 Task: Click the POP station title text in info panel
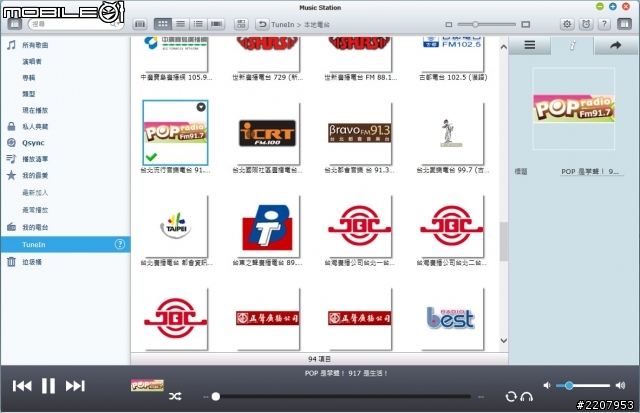[590, 172]
